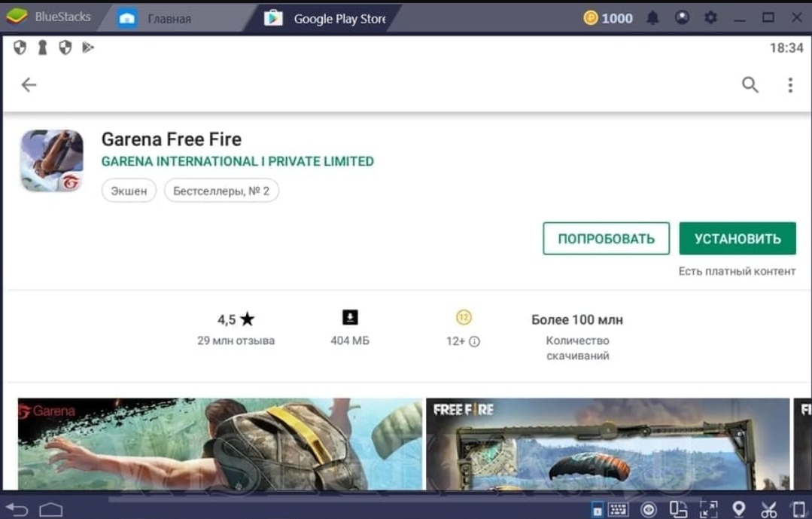
Task: Click the Android back button in bottom bar
Action: (x=17, y=510)
